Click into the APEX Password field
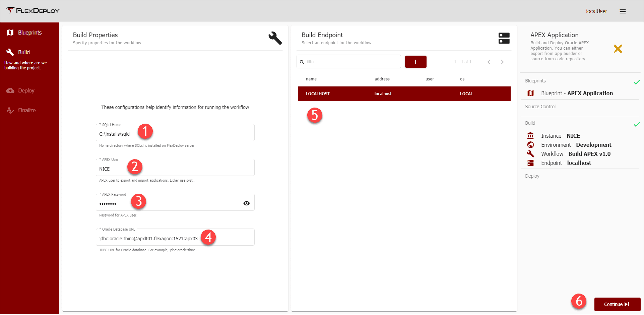Viewport: 644px width, 315px height. click(x=175, y=202)
